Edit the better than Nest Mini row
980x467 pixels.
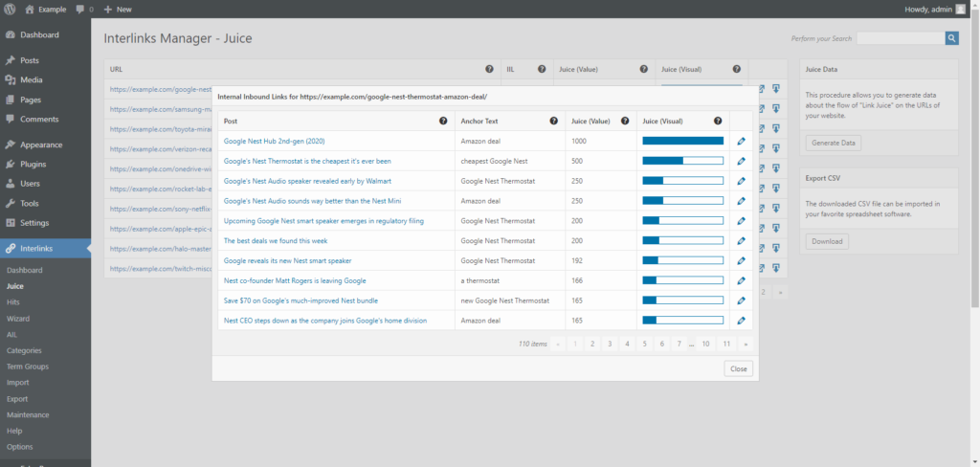click(x=742, y=201)
